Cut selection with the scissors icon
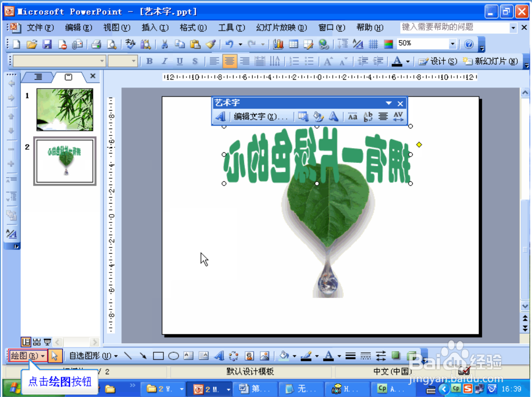The width and height of the screenshot is (532, 397). coord(165,44)
